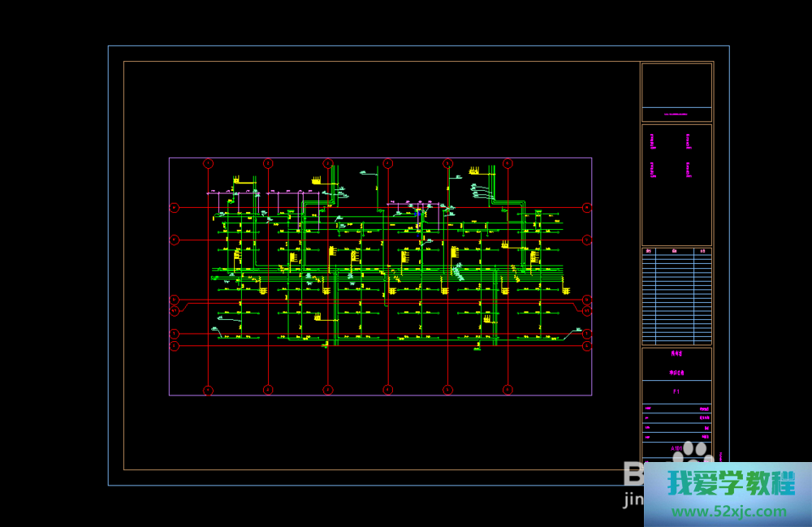Select the A101 sheet number text
This screenshot has width=812, height=527.
tap(676, 447)
